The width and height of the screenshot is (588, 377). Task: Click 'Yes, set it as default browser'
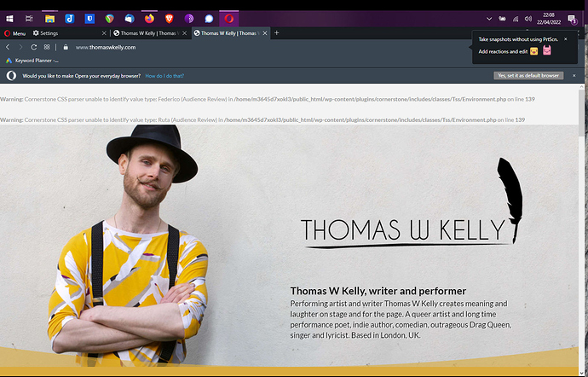coord(528,75)
